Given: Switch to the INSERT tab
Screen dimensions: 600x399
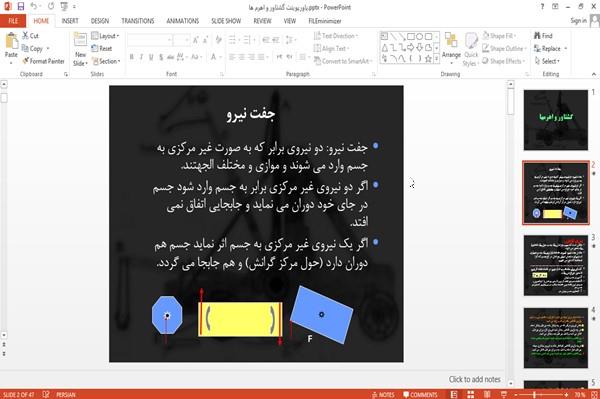Looking at the screenshot, I should [x=70, y=21].
